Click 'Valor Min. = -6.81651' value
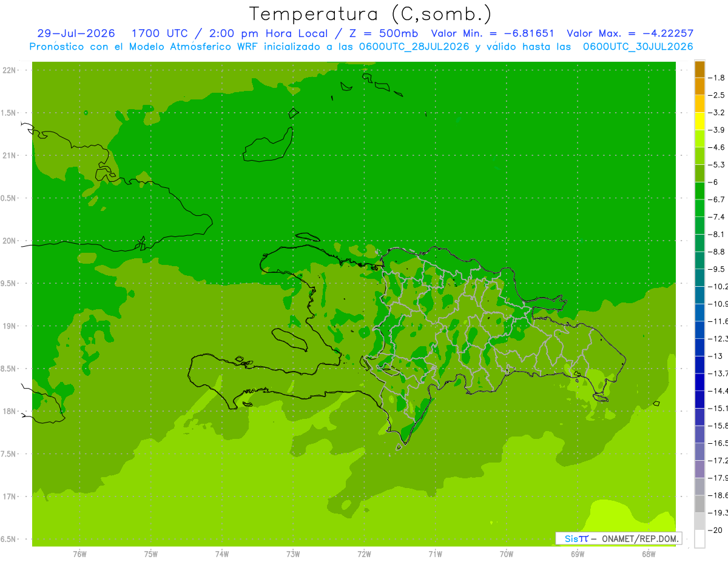 (492, 33)
